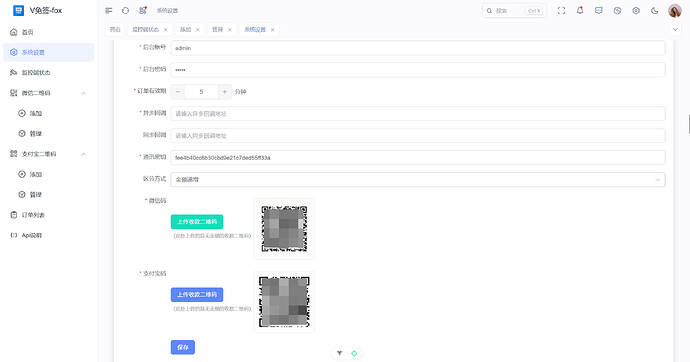The height and width of the screenshot is (362, 690).
Task: Open the 金额递增 distinguish-mode dropdown
Action: [418, 179]
